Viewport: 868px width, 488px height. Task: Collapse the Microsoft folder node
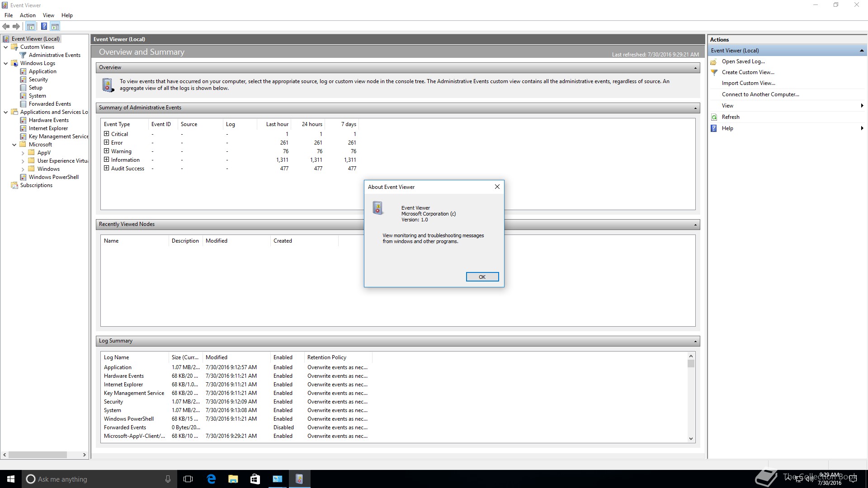14,145
